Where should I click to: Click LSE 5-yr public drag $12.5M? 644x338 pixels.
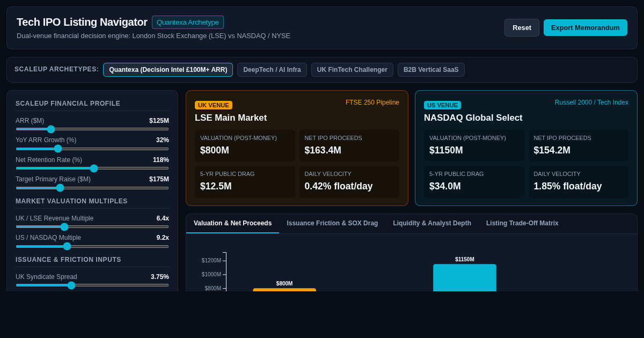coord(245,181)
